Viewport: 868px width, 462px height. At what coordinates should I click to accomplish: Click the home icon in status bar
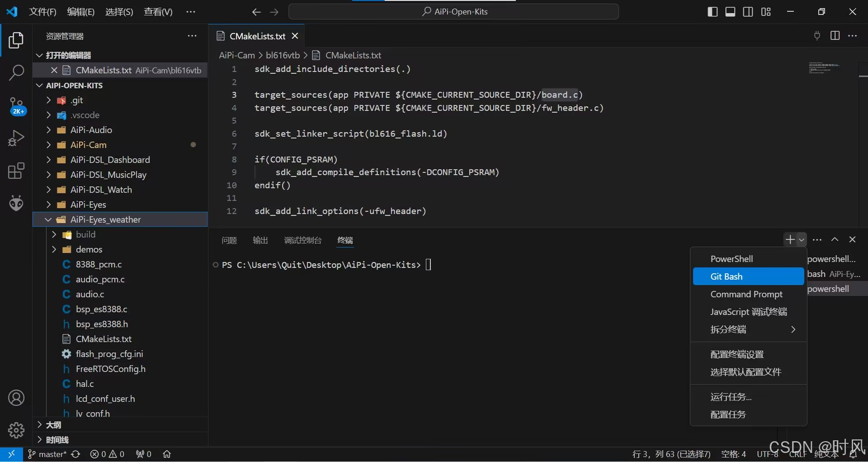click(x=167, y=454)
